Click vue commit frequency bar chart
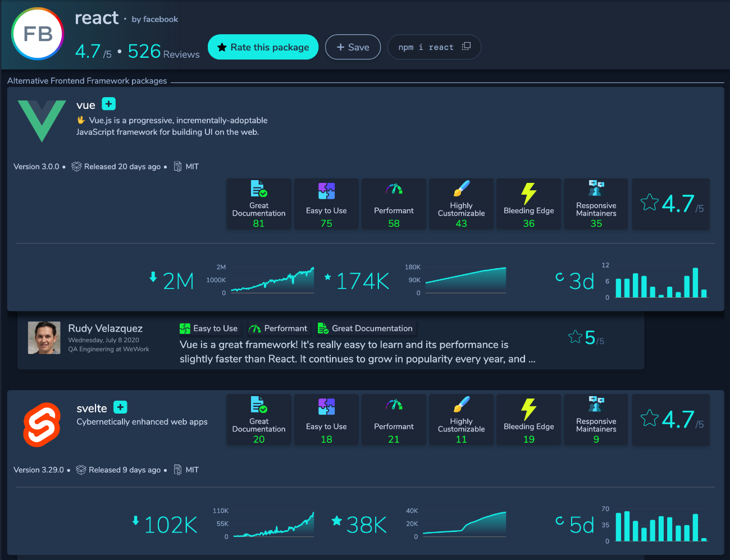 [x=661, y=282]
